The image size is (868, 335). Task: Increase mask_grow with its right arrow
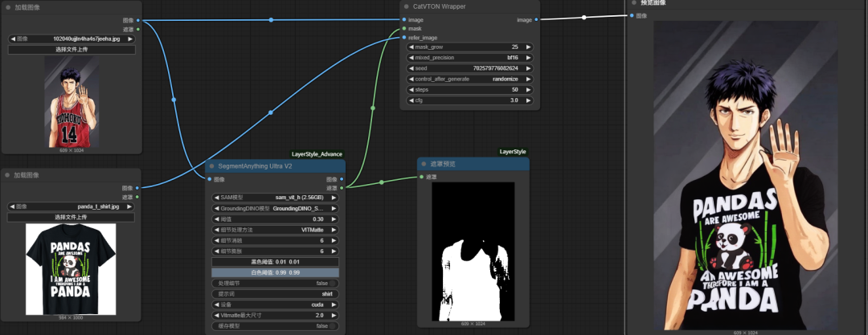pos(528,47)
